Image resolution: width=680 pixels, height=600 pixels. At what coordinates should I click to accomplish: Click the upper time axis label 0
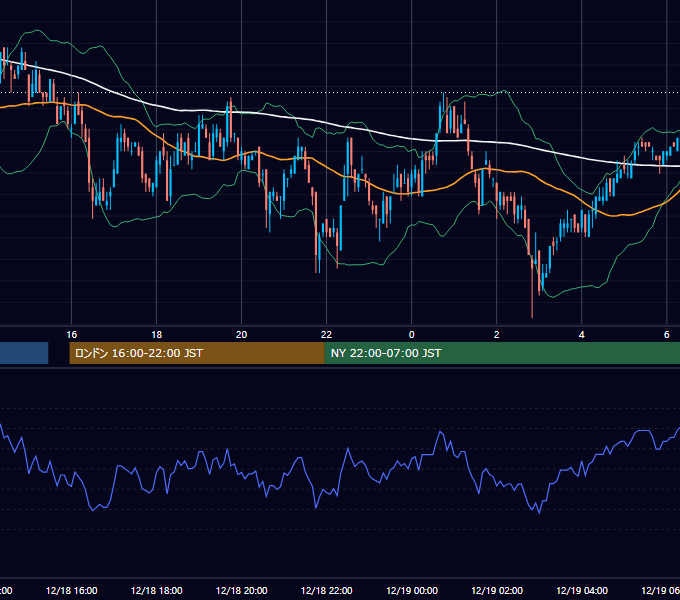click(x=412, y=335)
